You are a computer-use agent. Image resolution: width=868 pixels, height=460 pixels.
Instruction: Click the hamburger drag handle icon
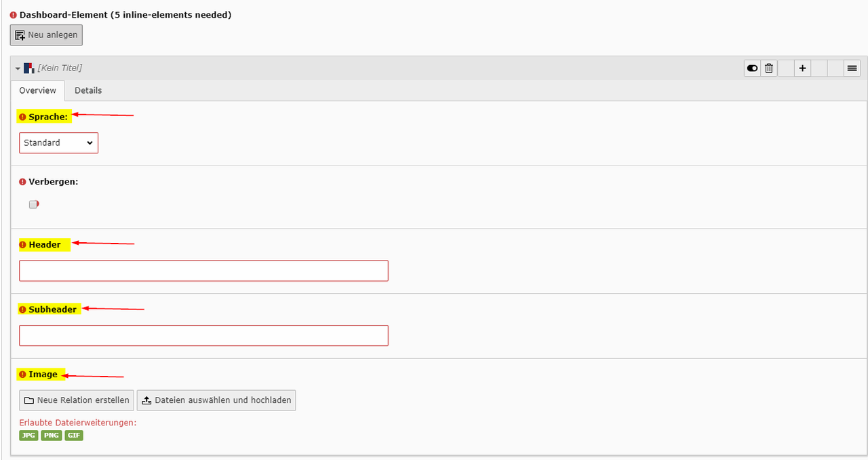852,68
